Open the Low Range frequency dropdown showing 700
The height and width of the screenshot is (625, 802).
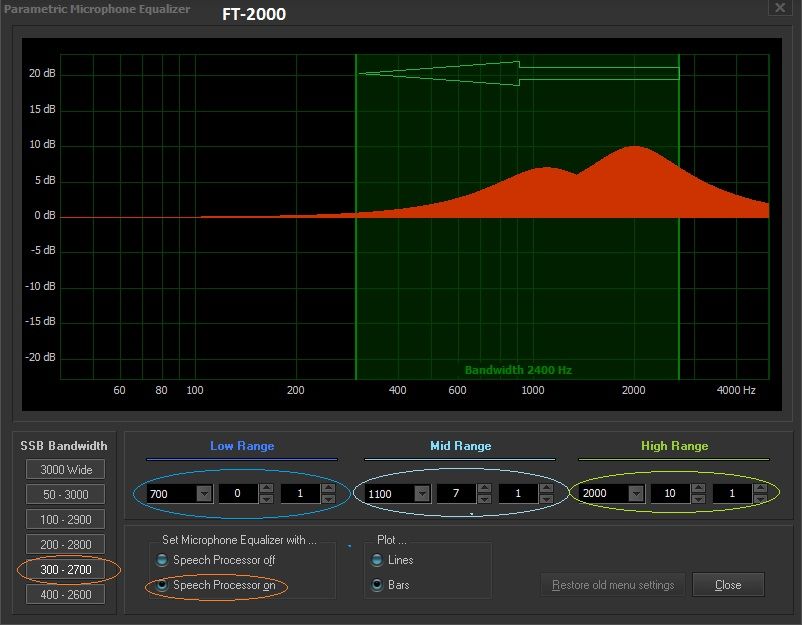pyautogui.click(x=204, y=494)
